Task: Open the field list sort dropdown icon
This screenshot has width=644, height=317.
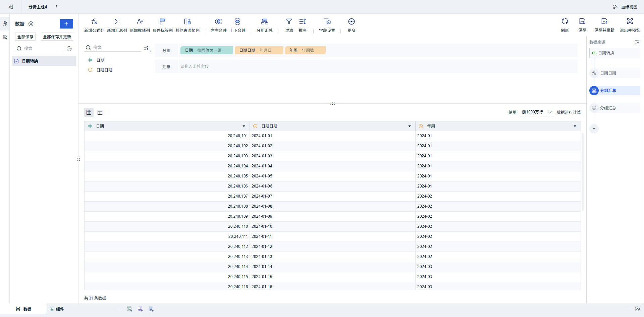Action: pos(147,48)
